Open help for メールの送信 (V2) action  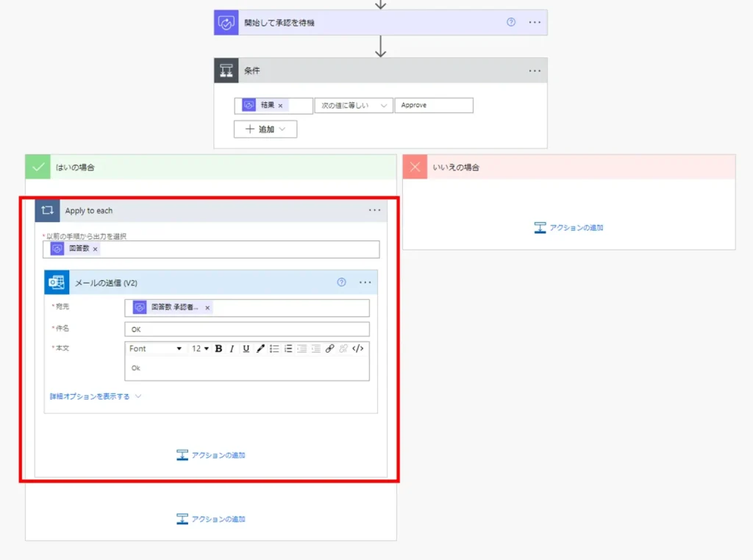[341, 282]
